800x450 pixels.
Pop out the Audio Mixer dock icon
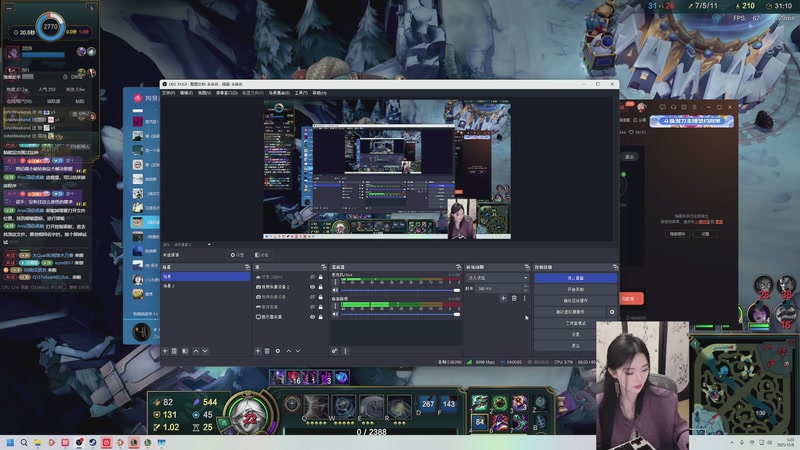[458, 267]
